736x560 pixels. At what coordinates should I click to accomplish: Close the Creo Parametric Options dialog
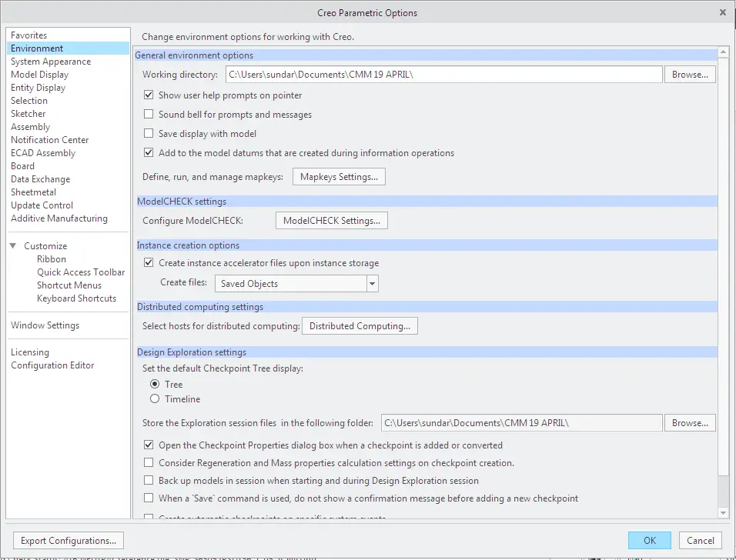click(x=722, y=12)
